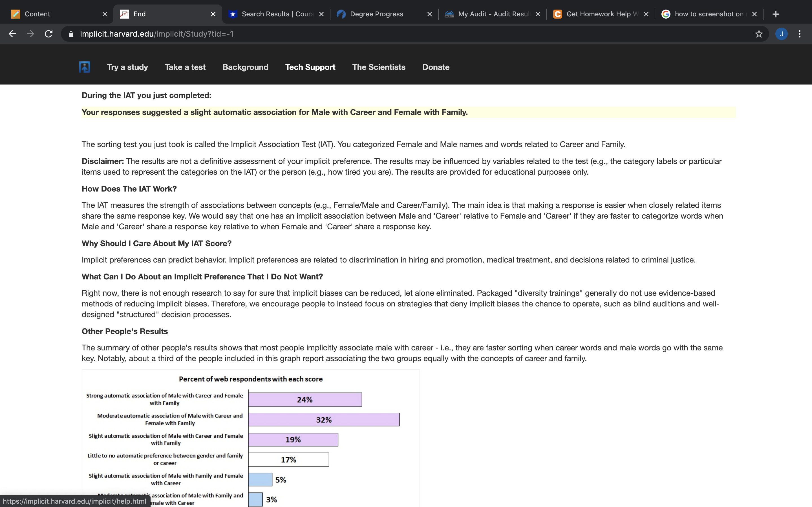
Task: Visit The Scientists page
Action: click(378, 67)
